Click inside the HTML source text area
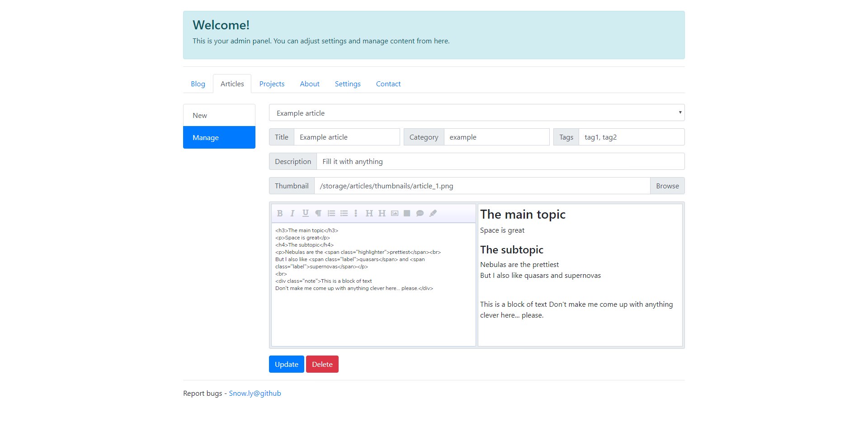 [x=373, y=285]
